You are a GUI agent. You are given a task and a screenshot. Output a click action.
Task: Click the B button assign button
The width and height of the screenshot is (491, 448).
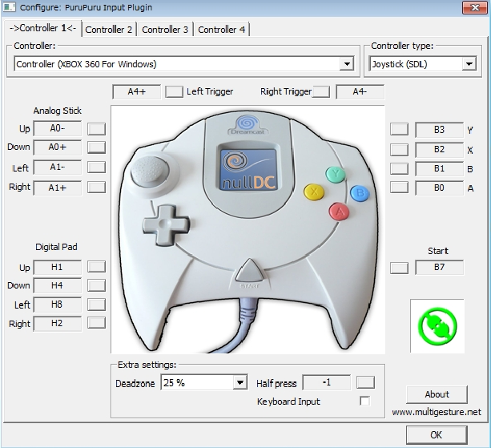coord(399,168)
